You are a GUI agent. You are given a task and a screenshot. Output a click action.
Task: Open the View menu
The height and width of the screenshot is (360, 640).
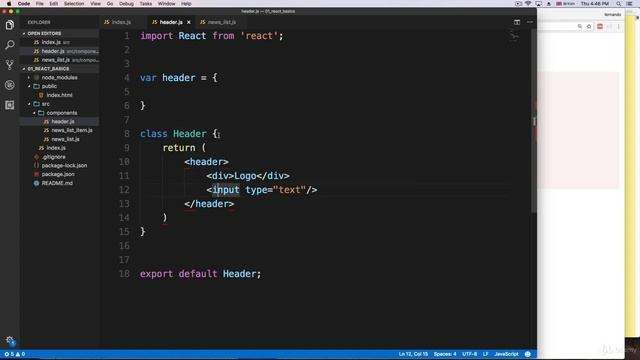tap(96, 4)
